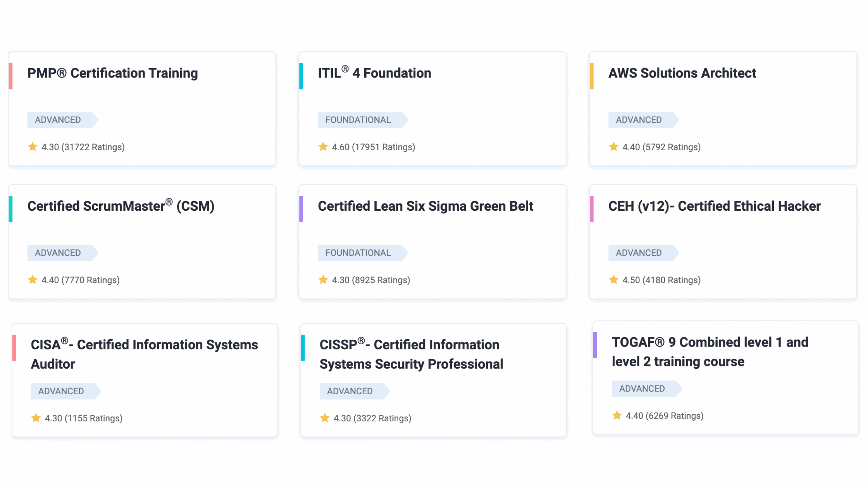Click the star icon on the Certified ScrumMaster card
Screen dimensions: 868x488
click(33, 280)
